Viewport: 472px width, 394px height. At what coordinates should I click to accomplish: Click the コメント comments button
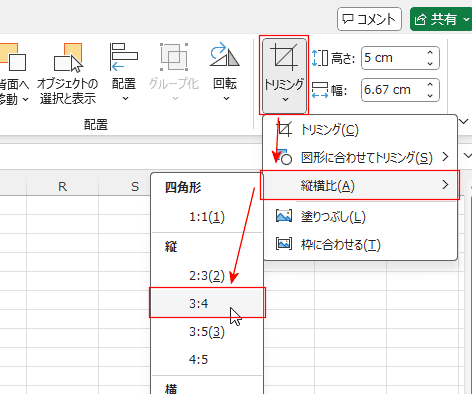click(x=369, y=19)
